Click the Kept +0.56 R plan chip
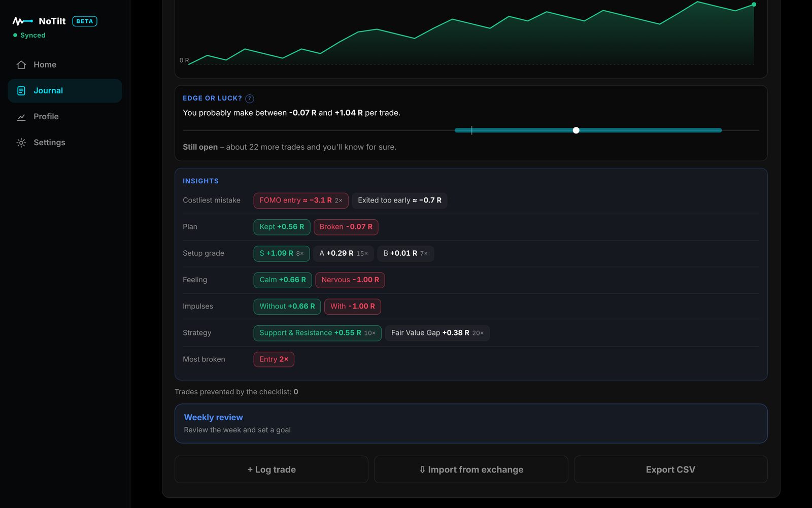This screenshot has width=812, height=508. pos(282,227)
